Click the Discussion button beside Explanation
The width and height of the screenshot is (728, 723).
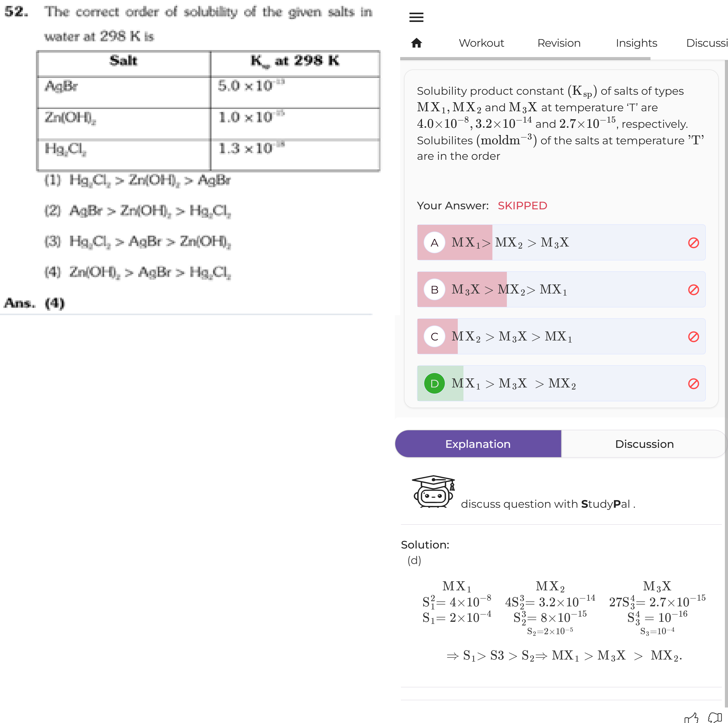click(644, 444)
